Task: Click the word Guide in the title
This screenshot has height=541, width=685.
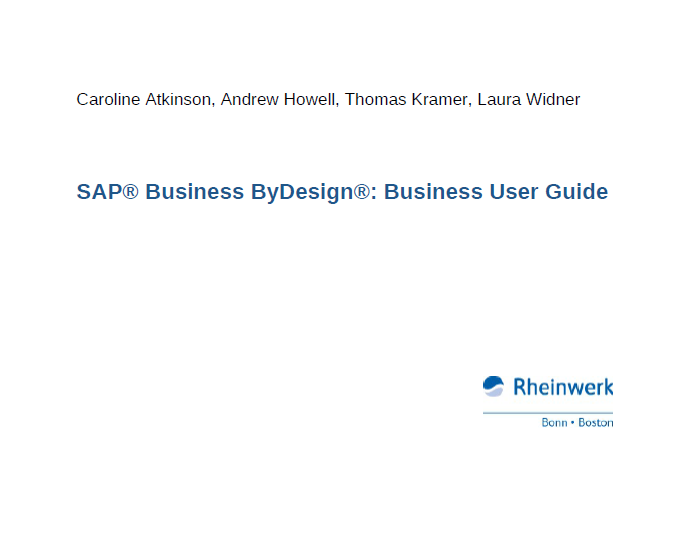Action: [576, 192]
